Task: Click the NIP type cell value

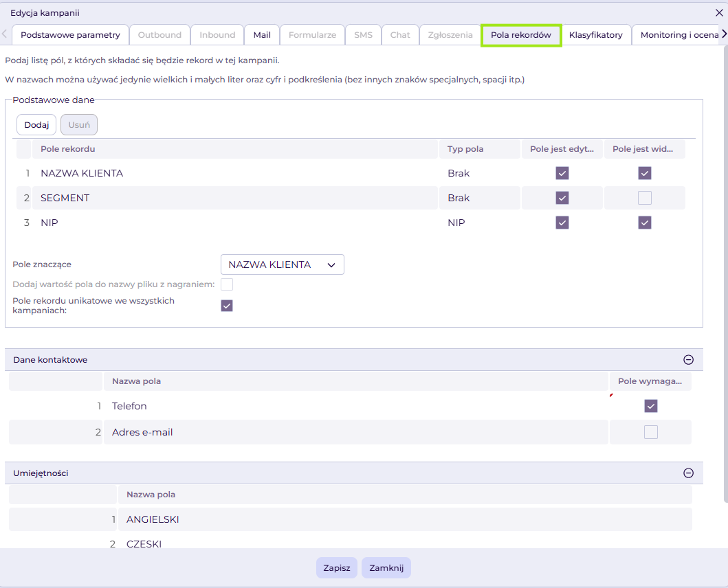Action: (456, 223)
